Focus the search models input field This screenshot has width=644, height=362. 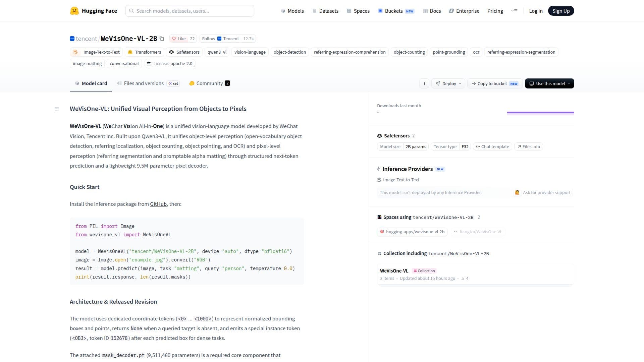pyautogui.click(x=190, y=11)
